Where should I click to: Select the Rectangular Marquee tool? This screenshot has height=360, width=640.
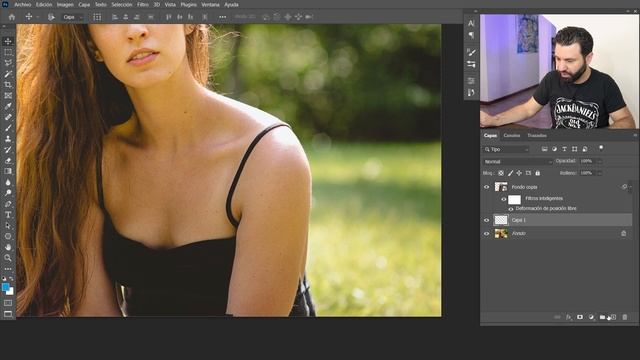pos(8,52)
